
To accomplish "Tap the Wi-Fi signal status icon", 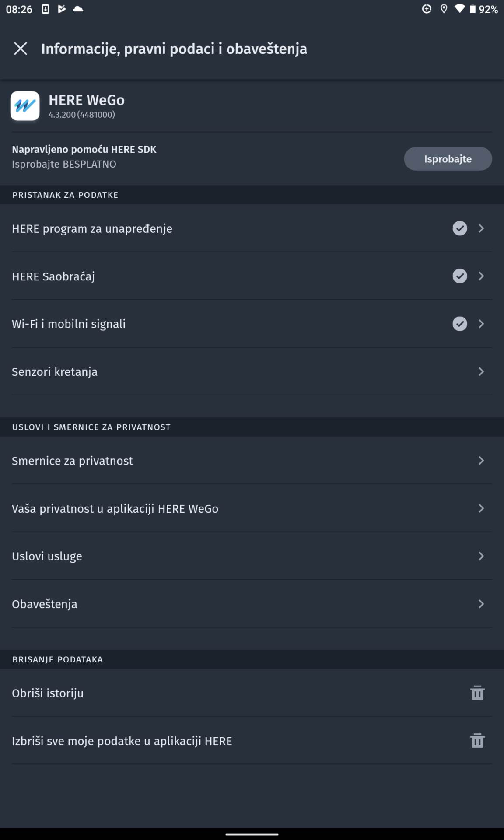I will pos(459,9).
